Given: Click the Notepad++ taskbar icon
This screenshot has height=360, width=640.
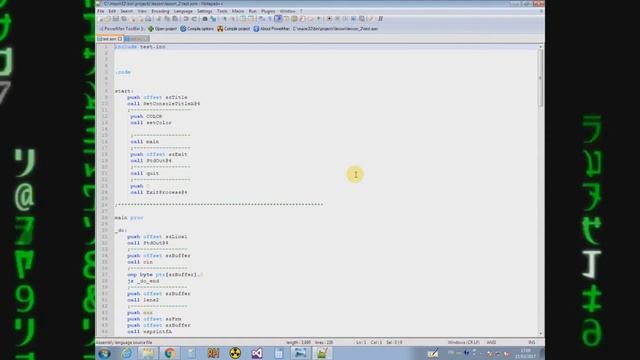Looking at the screenshot, I should [322, 353].
